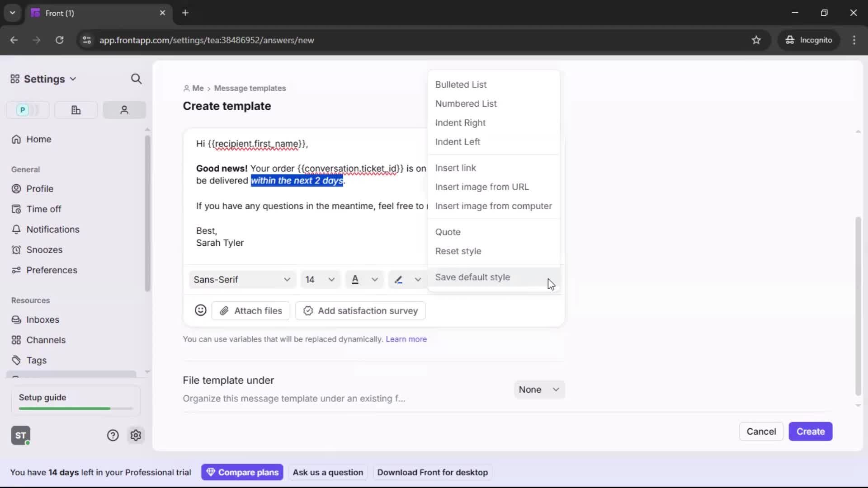
Task: Open the Learn more link
Action: (x=406, y=339)
